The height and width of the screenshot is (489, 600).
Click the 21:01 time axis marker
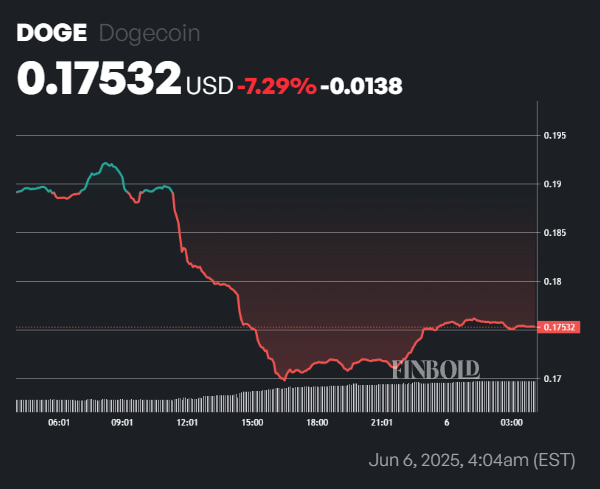click(382, 423)
